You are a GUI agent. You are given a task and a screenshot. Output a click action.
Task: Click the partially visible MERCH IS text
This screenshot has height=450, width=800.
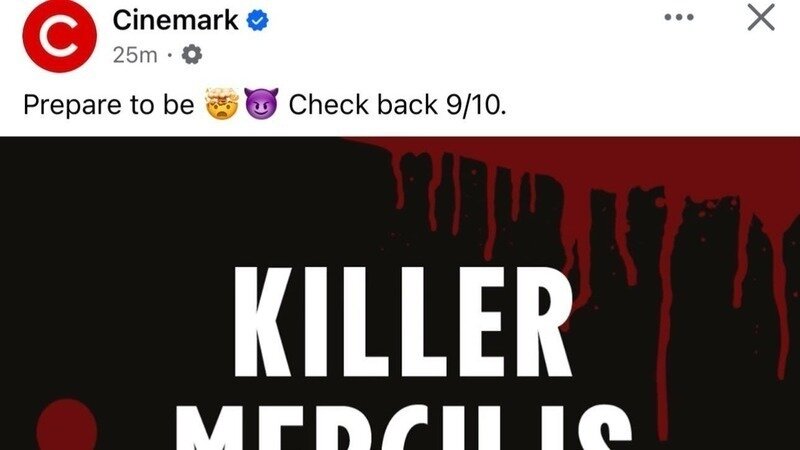point(403,428)
